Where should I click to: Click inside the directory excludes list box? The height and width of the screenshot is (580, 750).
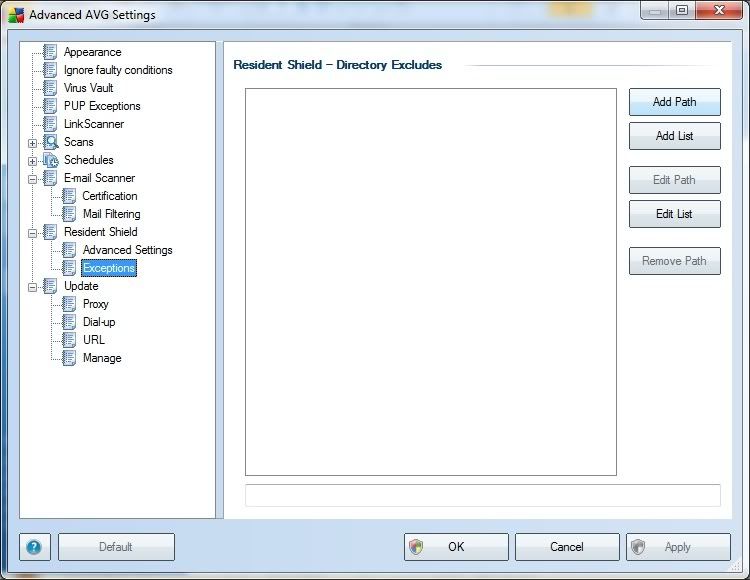coord(430,282)
